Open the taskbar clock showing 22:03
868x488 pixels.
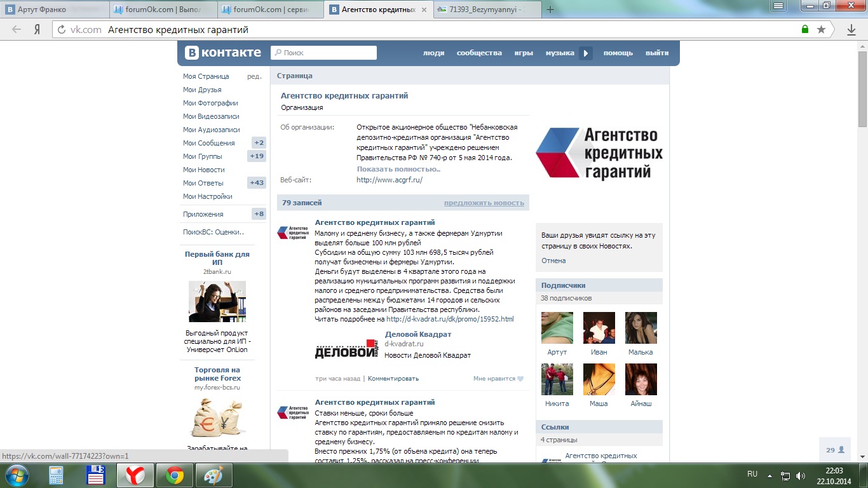click(x=834, y=475)
